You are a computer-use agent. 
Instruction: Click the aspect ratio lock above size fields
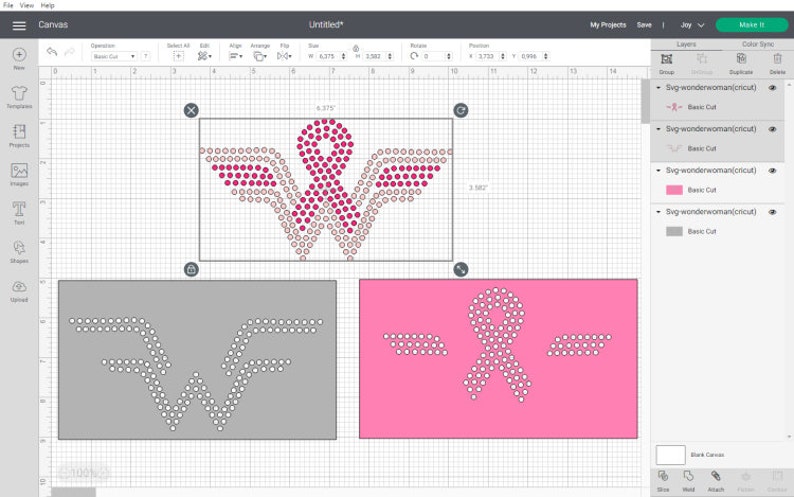(356, 48)
